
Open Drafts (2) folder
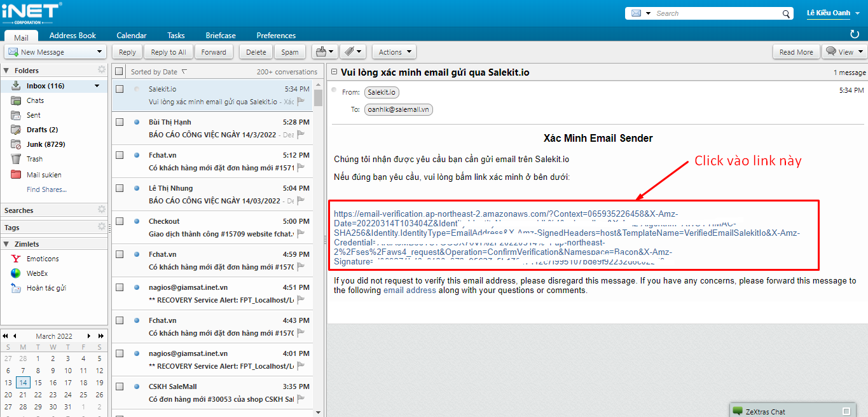(42, 130)
